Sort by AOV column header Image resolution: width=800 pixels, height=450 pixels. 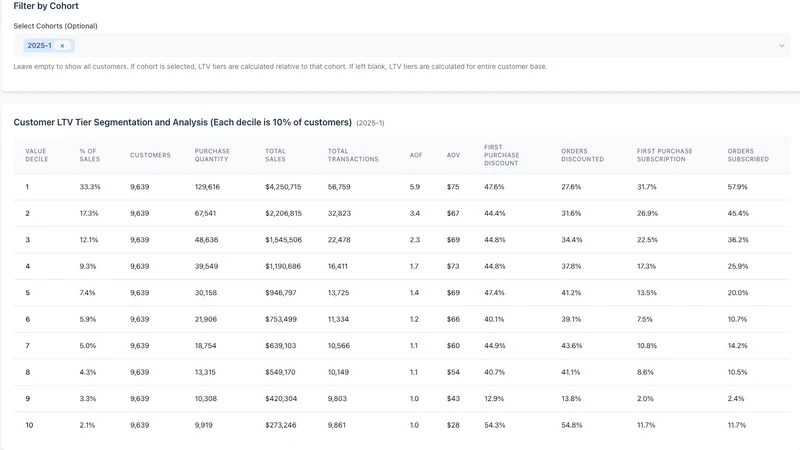pyautogui.click(x=454, y=155)
